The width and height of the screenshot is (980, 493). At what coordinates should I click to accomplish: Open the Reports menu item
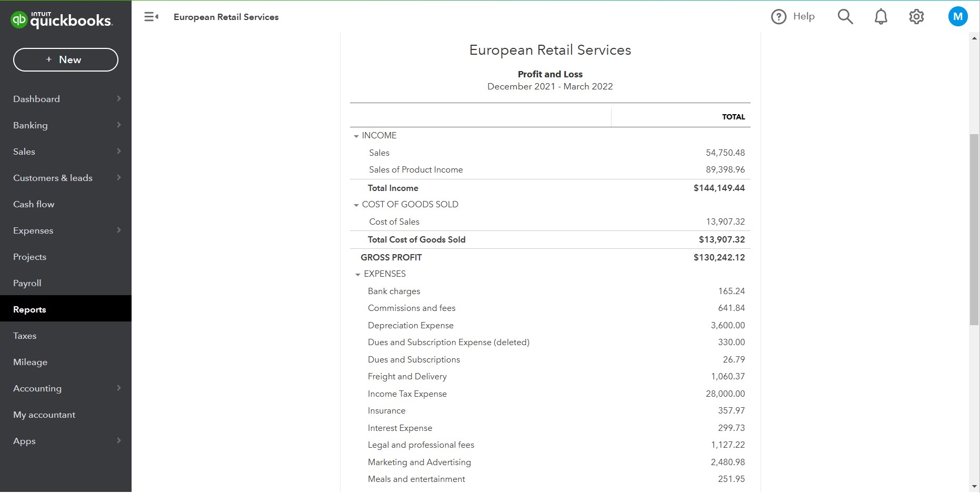pos(29,309)
